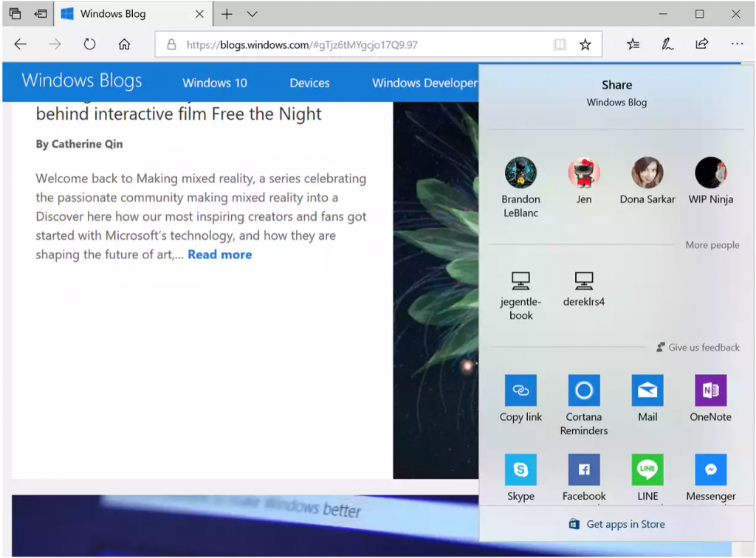Share with Brandon LeBlanc

[520, 187]
